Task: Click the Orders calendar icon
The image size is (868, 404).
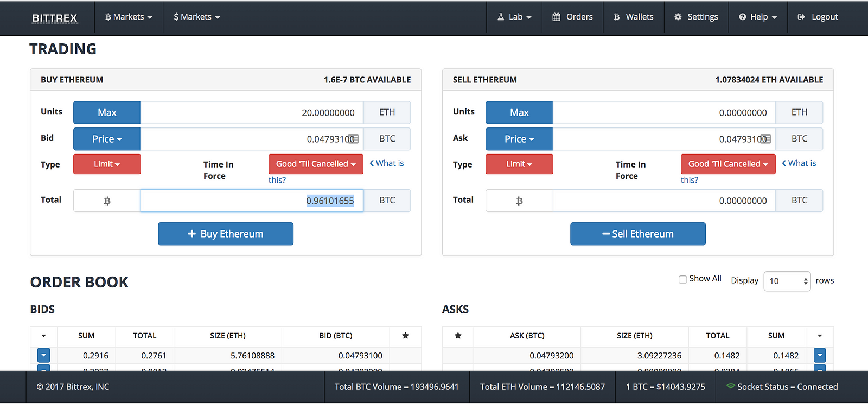Action: 556,17
